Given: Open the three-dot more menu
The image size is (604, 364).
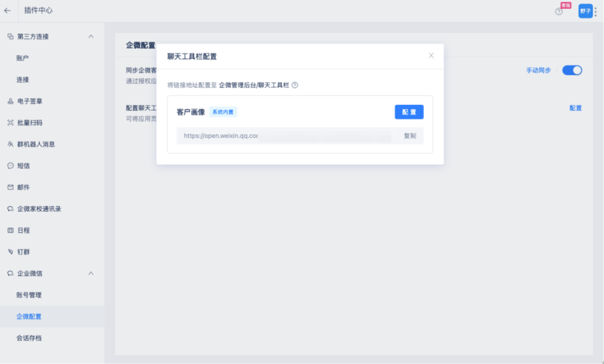Looking at the screenshot, I should pos(596,12).
